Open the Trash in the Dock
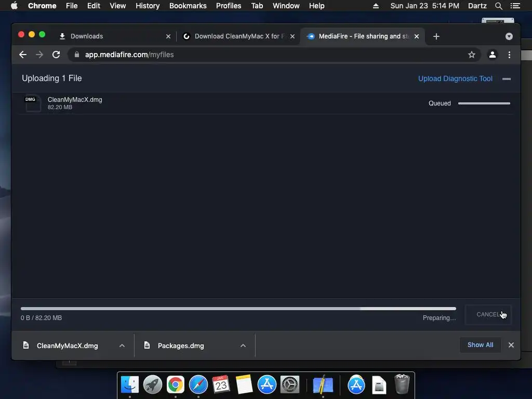Screen dimensions: 532x399 [402, 384]
